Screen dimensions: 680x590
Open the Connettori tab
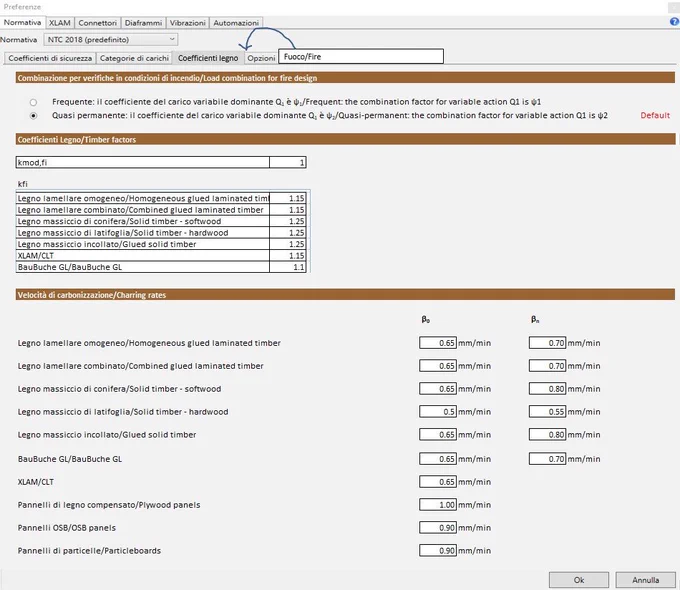(x=98, y=23)
